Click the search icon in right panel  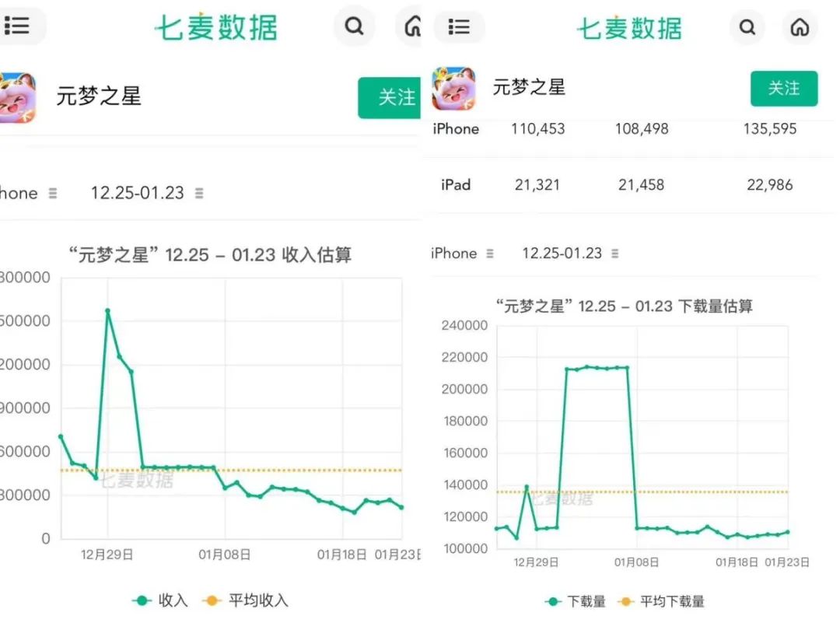tap(747, 28)
